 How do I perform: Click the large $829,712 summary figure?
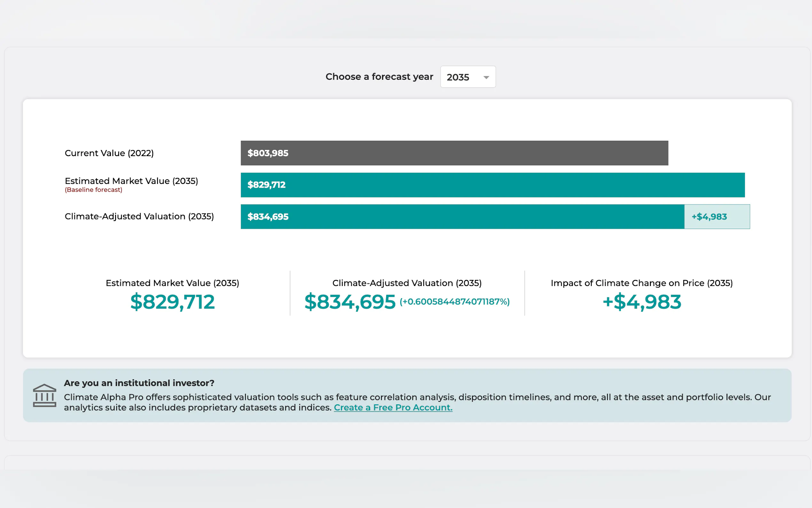point(172,302)
